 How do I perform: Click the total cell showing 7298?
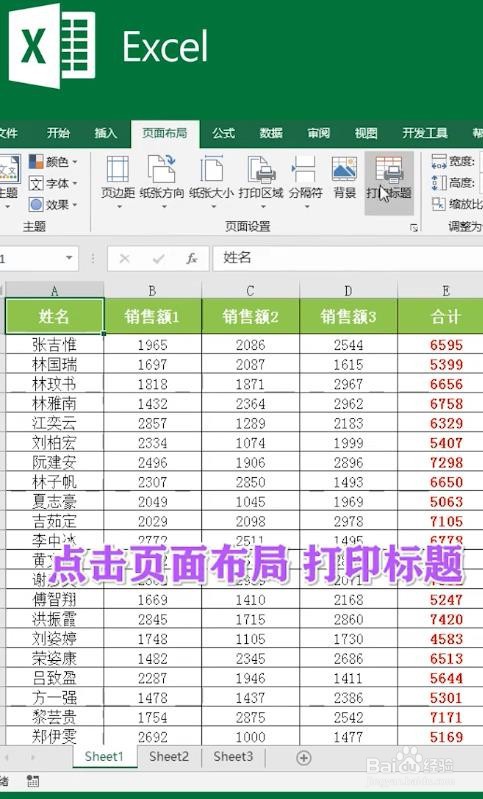click(x=441, y=462)
